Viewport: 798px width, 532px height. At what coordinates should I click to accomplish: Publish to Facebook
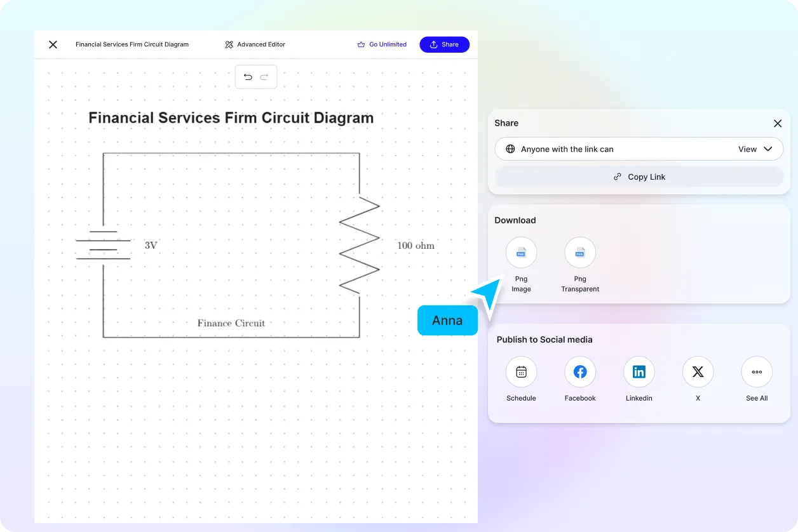pos(580,372)
